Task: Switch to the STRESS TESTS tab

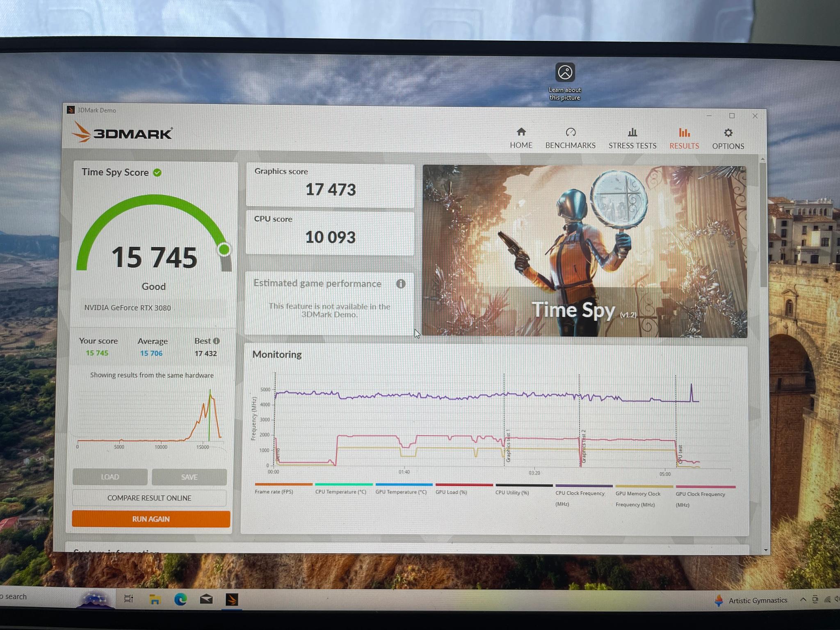Action: [x=632, y=139]
